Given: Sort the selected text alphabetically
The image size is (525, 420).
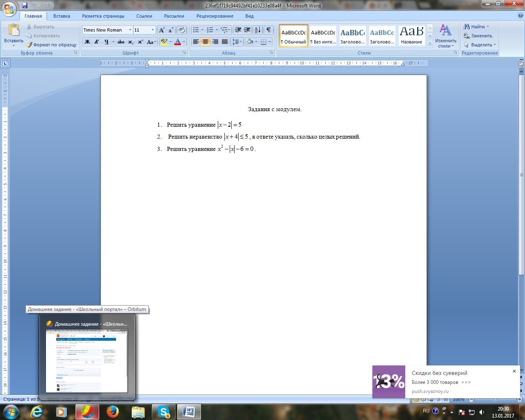Looking at the screenshot, I should coord(258,30).
